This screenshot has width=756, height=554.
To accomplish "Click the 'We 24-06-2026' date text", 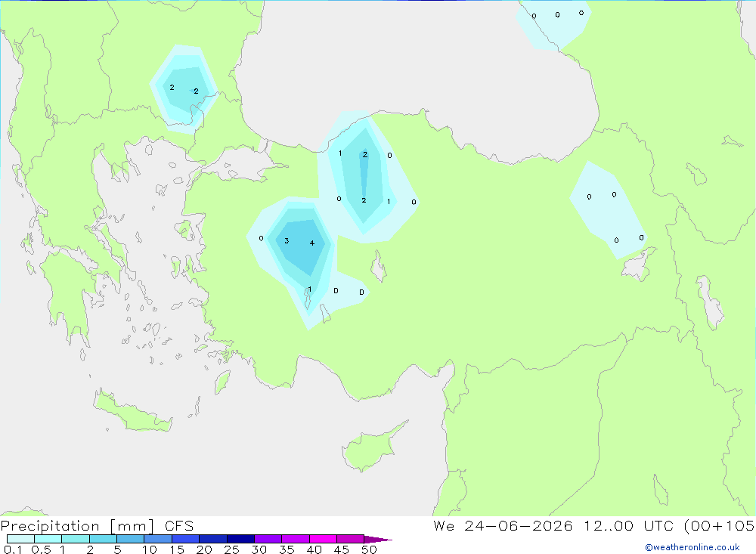I will click(503, 526).
